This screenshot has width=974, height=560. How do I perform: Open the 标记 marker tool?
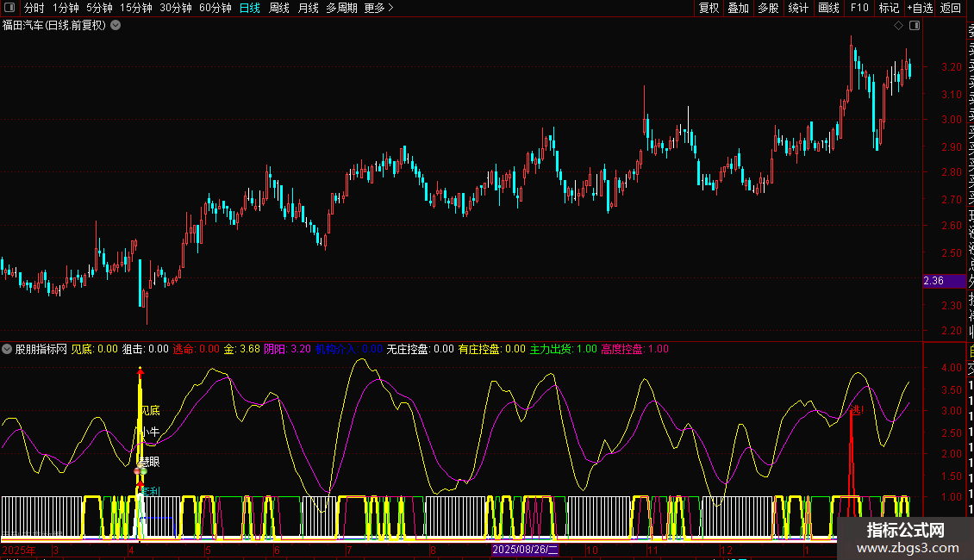(x=889, y=9)
